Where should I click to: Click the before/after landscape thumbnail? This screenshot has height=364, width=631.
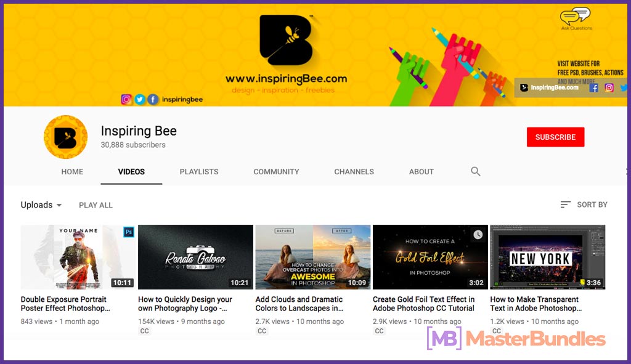(312, 257)
